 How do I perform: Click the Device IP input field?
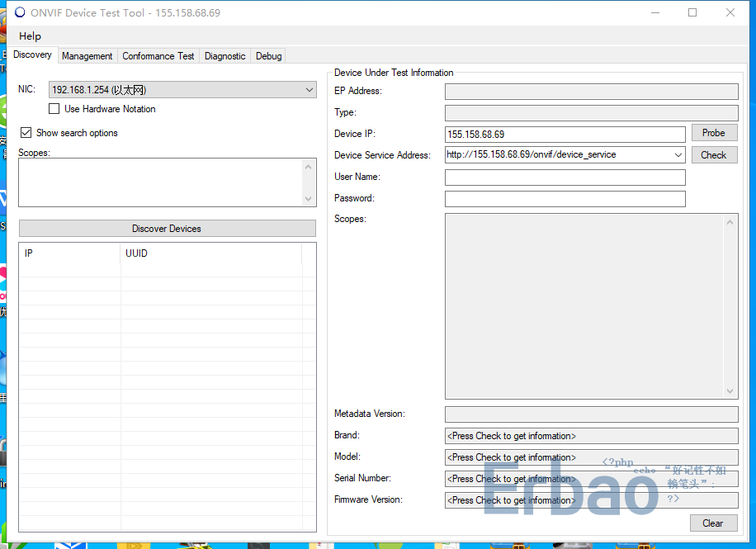[565, 134]
